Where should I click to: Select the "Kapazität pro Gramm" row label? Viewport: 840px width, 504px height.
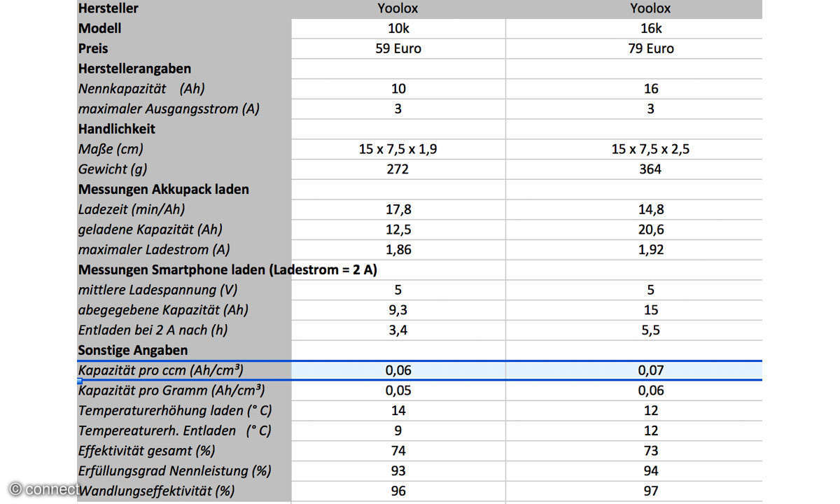click(x=171, y=391)
